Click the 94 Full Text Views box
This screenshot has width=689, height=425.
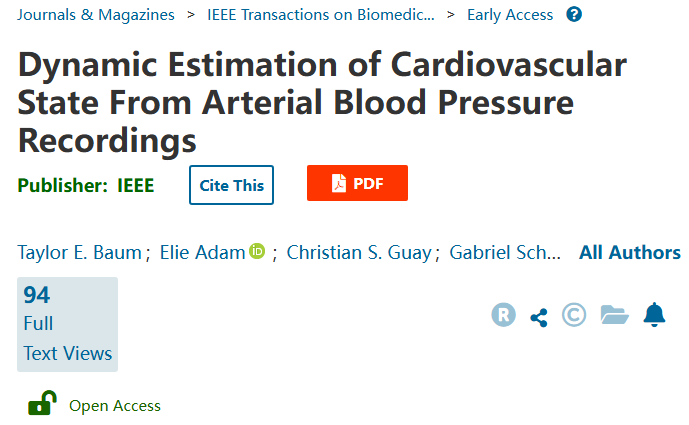[67, 324]
